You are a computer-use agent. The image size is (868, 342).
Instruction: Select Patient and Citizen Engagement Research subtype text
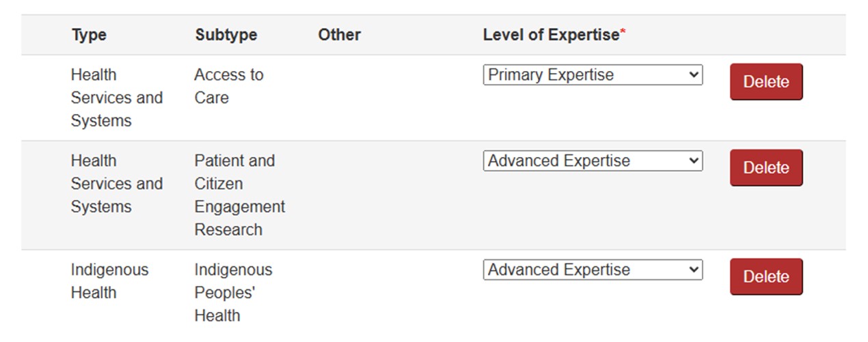coord(239,195)
